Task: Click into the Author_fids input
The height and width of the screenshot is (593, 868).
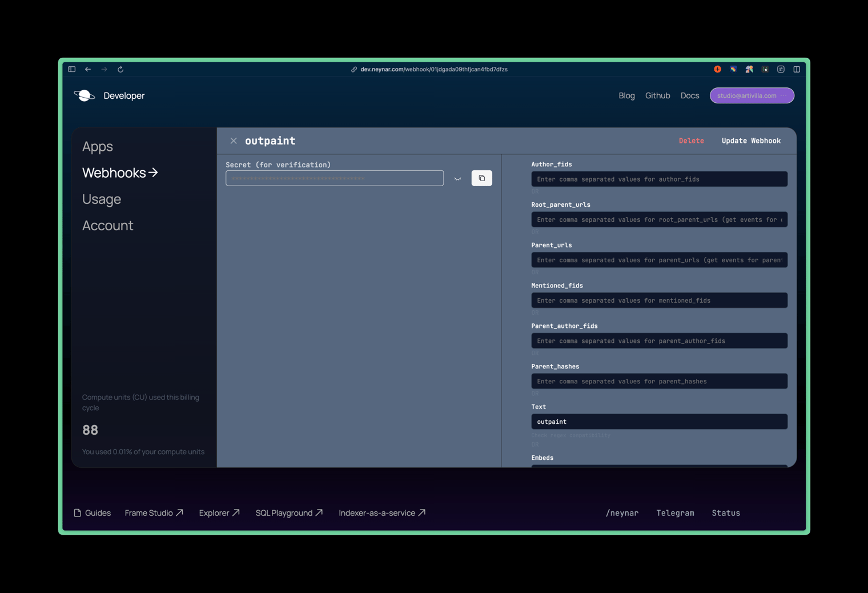Action: click(660, 179)
